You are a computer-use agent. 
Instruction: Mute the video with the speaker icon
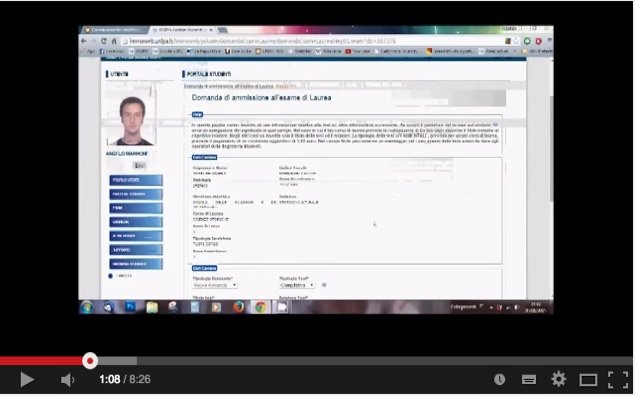click(x=67, y=380)
